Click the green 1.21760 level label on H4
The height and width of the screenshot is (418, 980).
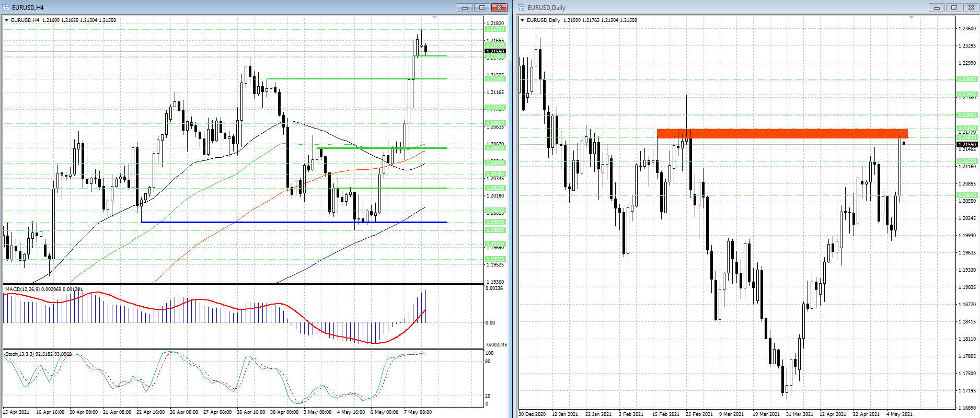pos(495,29)
